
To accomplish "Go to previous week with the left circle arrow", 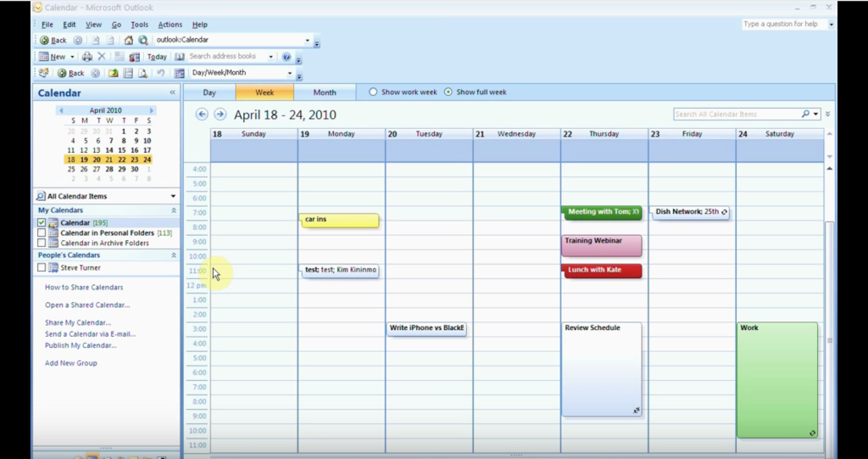I will pos(202,115).
